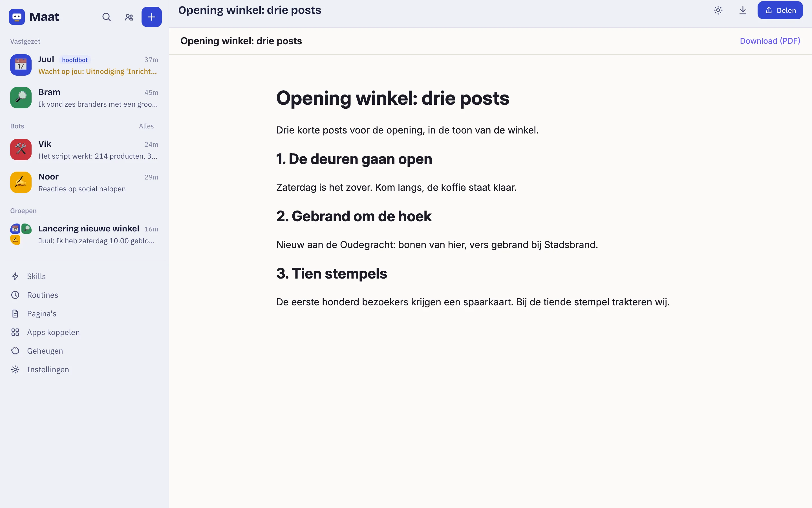Screen dimensions: 812x508
Task: Open the contacts people icon
Action: (129, 17)
